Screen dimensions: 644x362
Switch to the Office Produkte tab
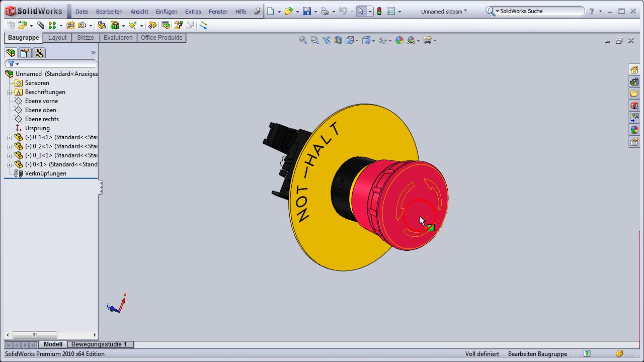pyautogui.click(x=162, y=38)
